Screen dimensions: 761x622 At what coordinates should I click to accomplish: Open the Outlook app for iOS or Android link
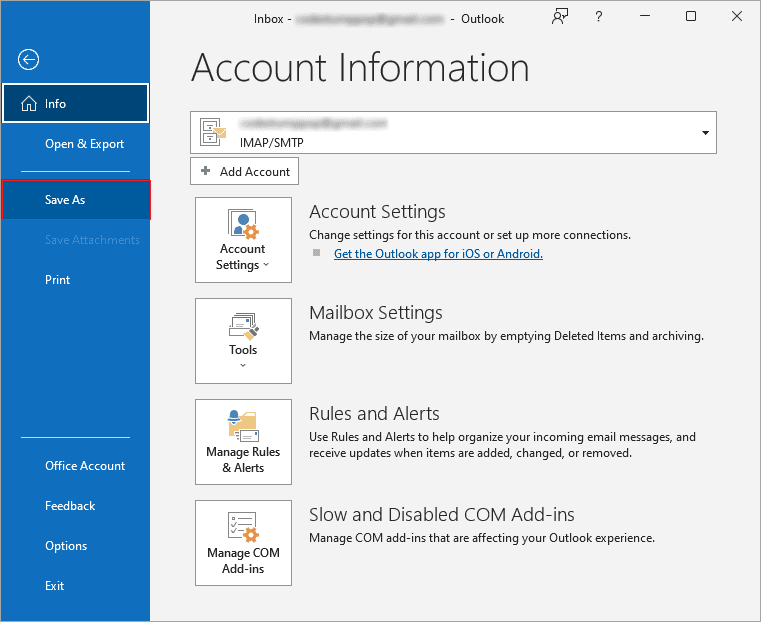coord(438,254)
